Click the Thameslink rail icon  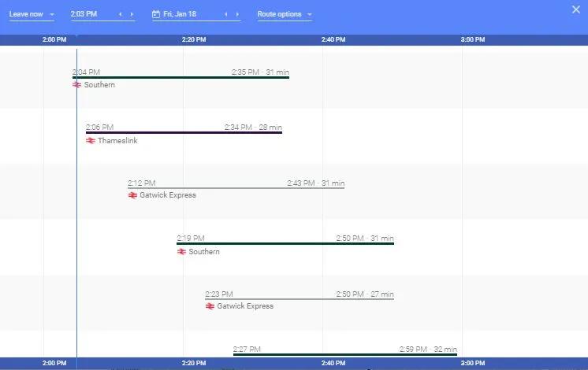[91, 140]
